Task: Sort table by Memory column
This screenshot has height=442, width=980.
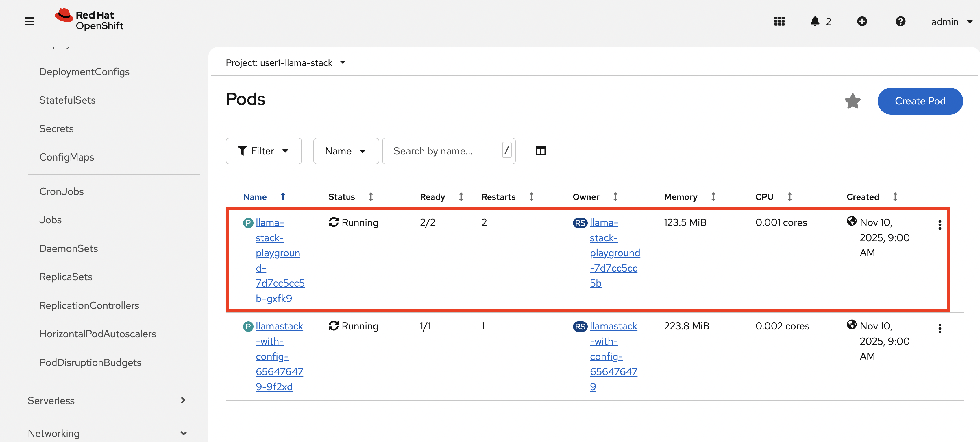Action: point(680,197)
